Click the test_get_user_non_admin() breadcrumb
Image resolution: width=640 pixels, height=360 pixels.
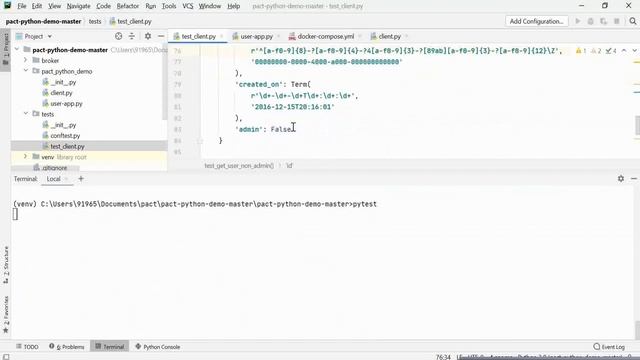tap(239, 165)
